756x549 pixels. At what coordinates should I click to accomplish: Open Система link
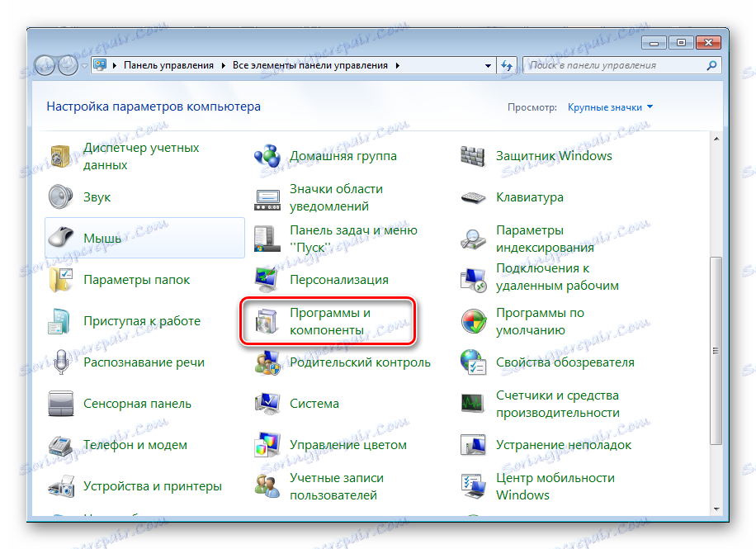(314, 404)
